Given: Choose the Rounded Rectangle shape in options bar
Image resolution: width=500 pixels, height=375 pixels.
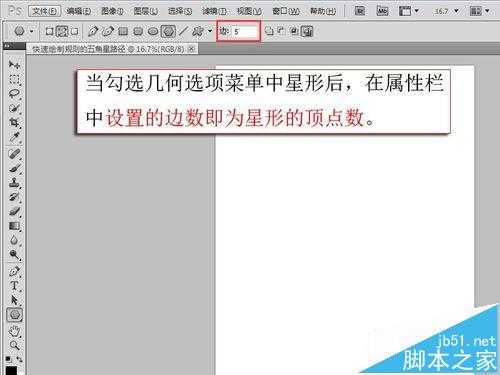Looking at the screenshot, I should 138,31.
